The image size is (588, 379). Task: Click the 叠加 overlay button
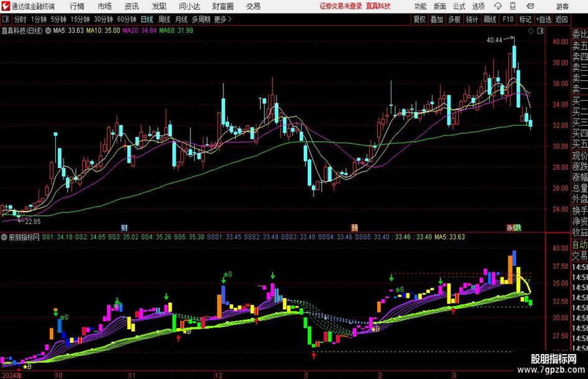(437, 19)
